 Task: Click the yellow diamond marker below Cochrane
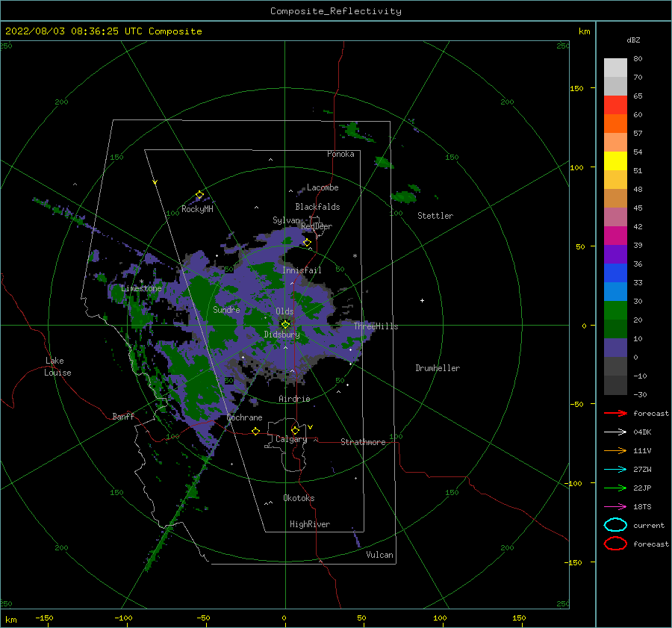pyautogui.click(x=256, y=431)
